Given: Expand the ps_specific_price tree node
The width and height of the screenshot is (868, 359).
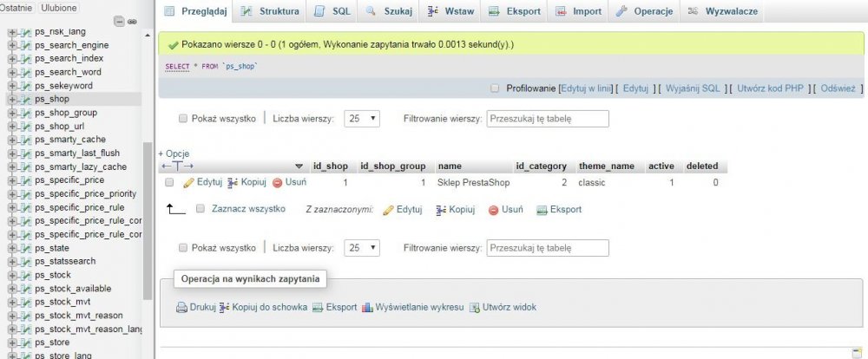Looking at the screenshot, I should coord(13,181).
